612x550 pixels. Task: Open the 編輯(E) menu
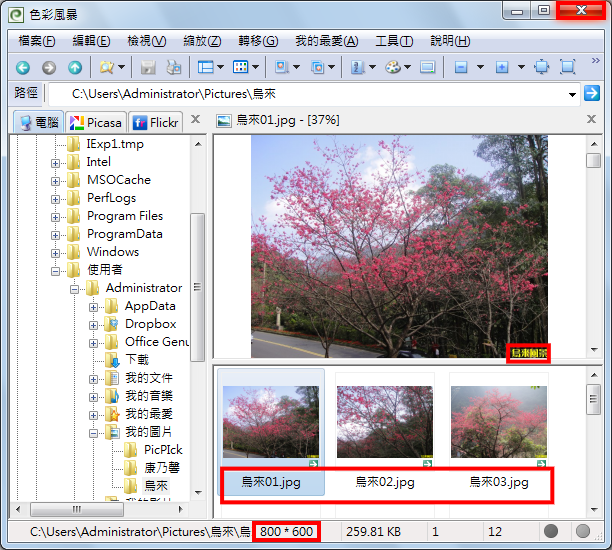pyautogui.click(x=91, y=41)
